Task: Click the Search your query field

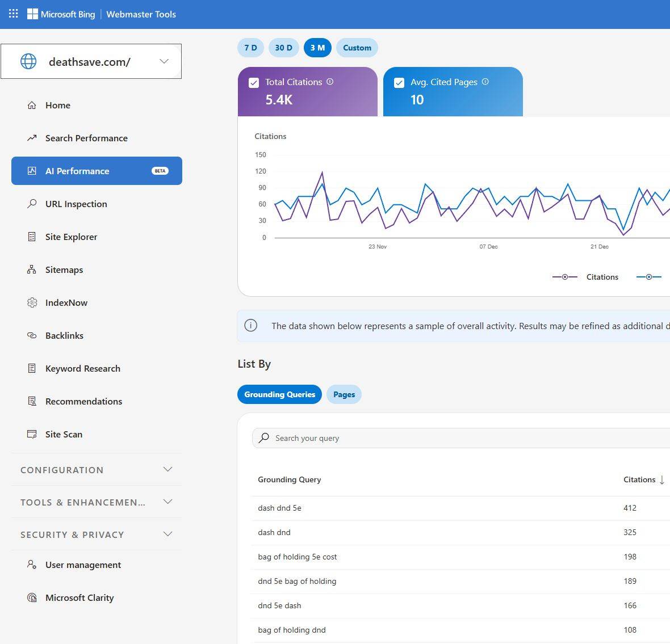Action: [454, 438]
